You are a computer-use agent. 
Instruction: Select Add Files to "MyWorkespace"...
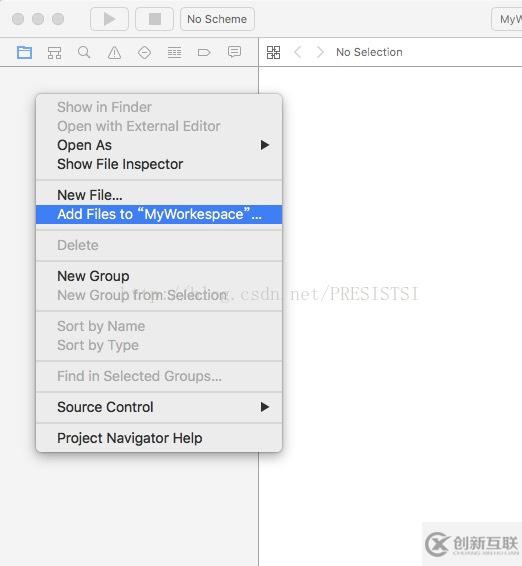159,214
